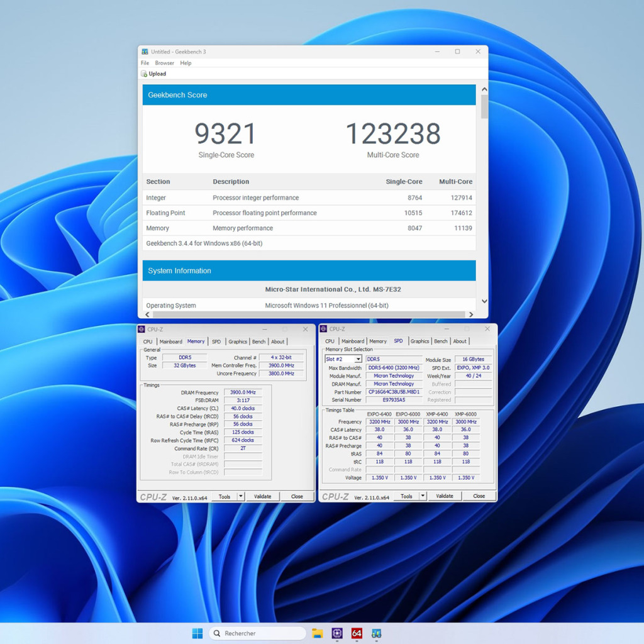Screen dimensions: 644x644
Task: Click Tools button in right CPU-Z
Action: [x=407, y=496]
